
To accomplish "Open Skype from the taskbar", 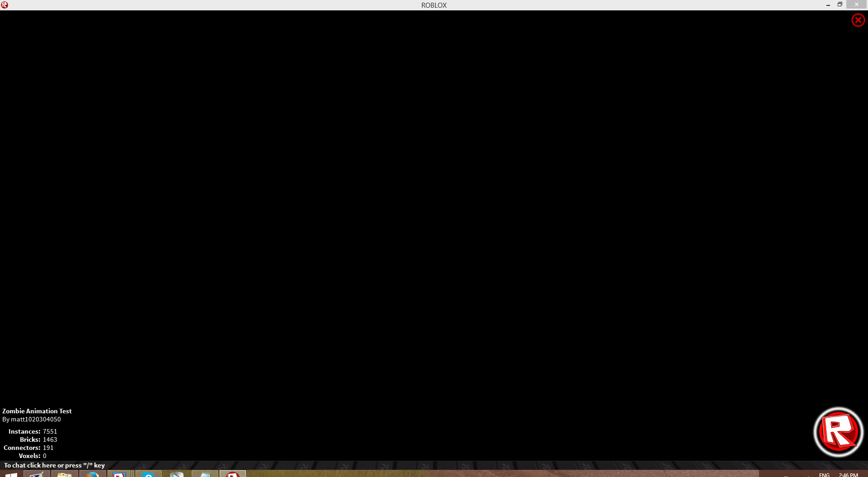I will [x=148, y=474].
